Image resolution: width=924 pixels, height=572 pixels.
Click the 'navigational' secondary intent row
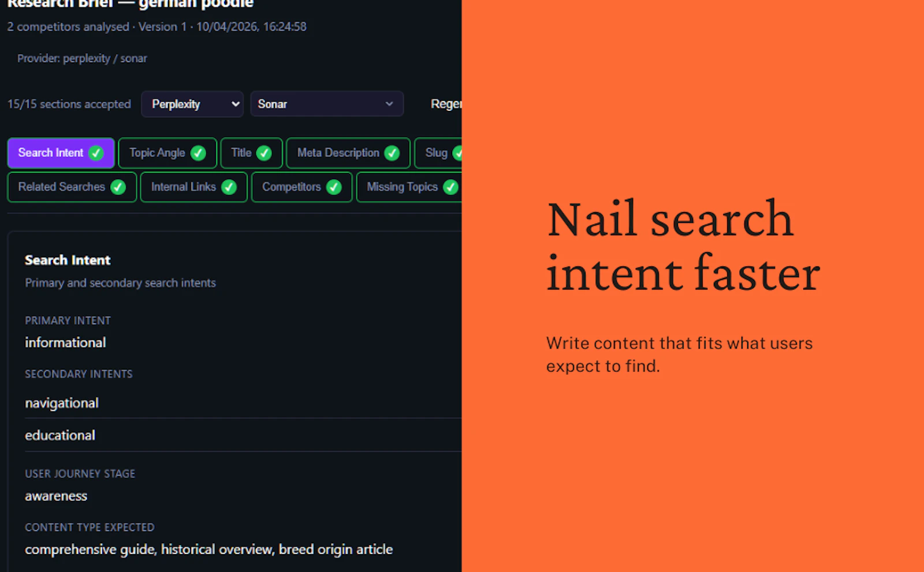pyautogui.click(x=243, y=403)
